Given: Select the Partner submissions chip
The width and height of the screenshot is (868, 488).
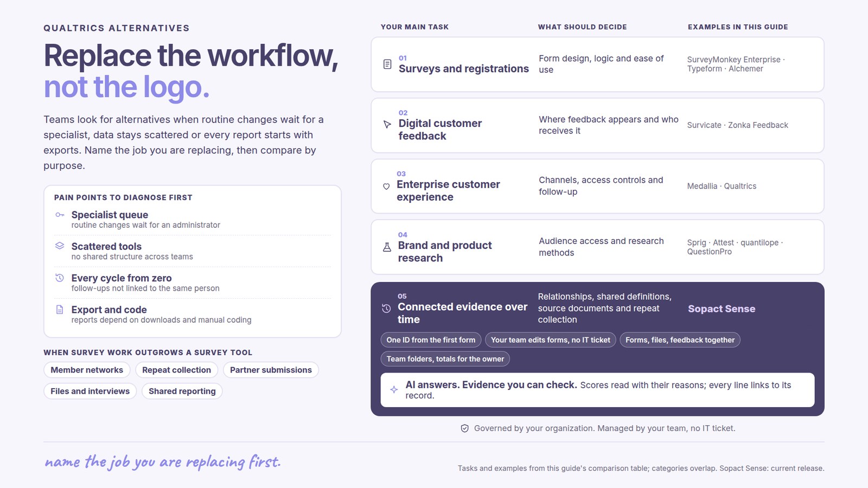Looking at the screenshot, I should coord(271,370).
